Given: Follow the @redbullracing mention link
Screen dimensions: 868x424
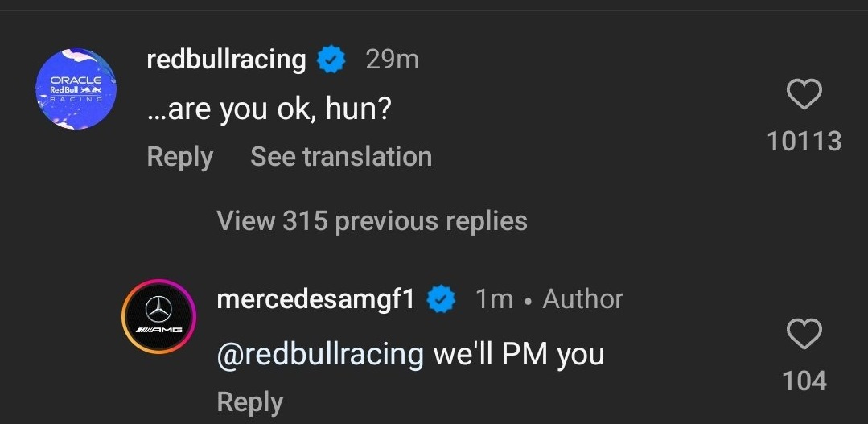Looking at the screenshot, I should [320, 354].
